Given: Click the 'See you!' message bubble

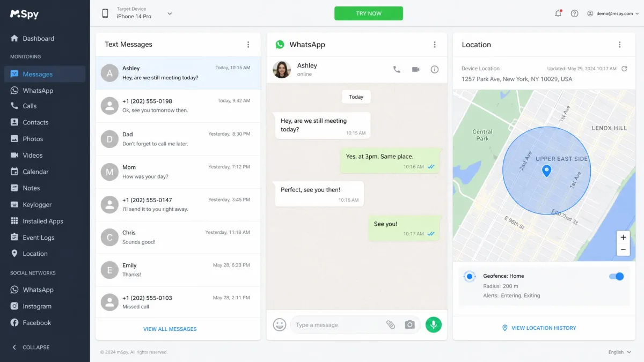Looking at the screenshot, I should [x=404, y=228].
